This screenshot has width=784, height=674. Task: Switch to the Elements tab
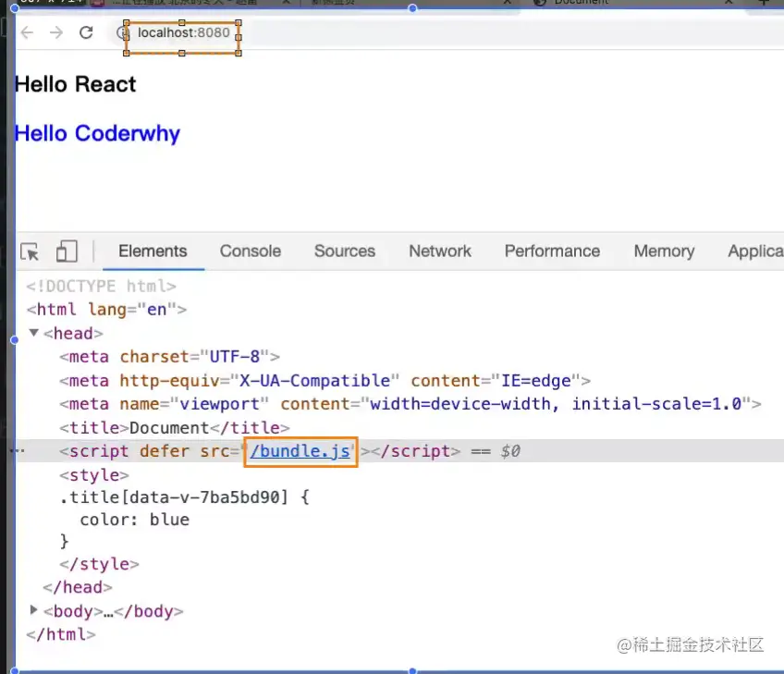tap(153, 251)
